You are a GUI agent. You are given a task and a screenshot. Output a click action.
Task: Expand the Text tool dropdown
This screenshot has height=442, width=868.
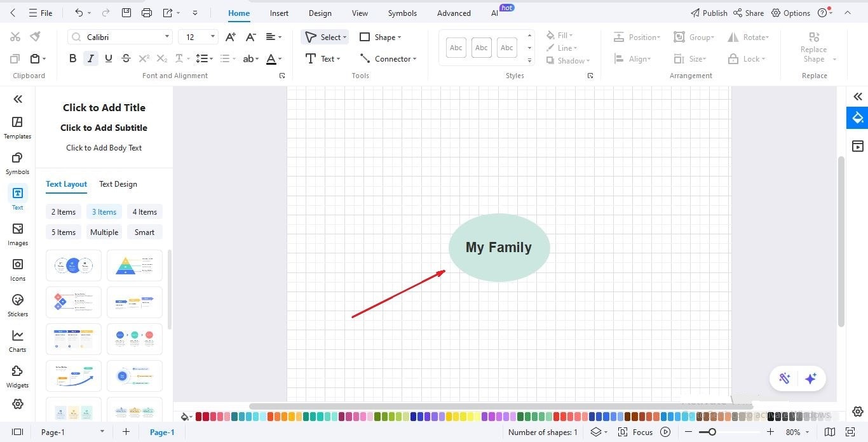[339, 59]
